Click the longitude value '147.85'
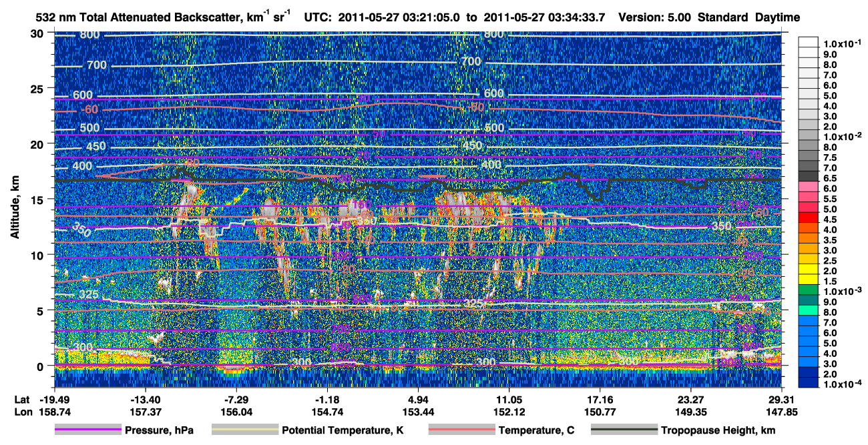Screen dimensions: 868x445 782,412
